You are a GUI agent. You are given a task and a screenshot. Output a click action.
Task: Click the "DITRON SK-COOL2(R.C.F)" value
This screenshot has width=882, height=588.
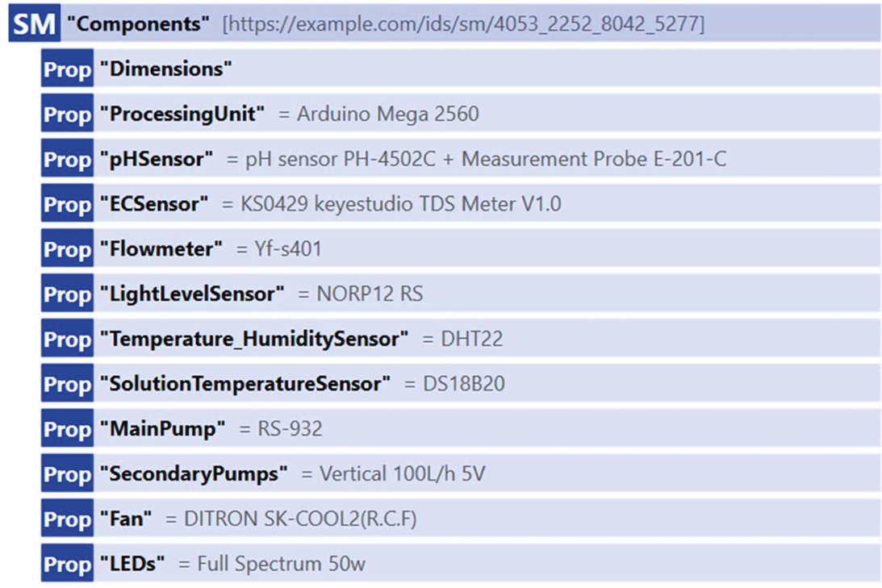300,519
